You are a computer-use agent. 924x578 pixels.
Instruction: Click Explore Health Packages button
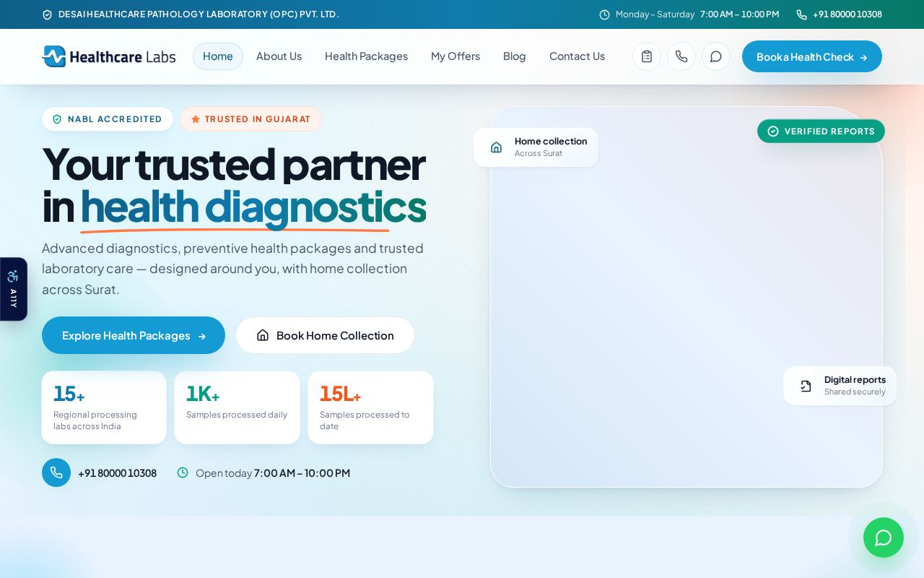click(134, 335)
